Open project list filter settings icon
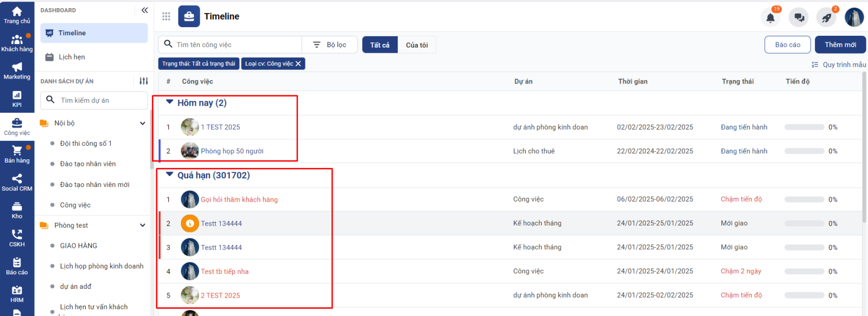 click(x=143, y=81)
